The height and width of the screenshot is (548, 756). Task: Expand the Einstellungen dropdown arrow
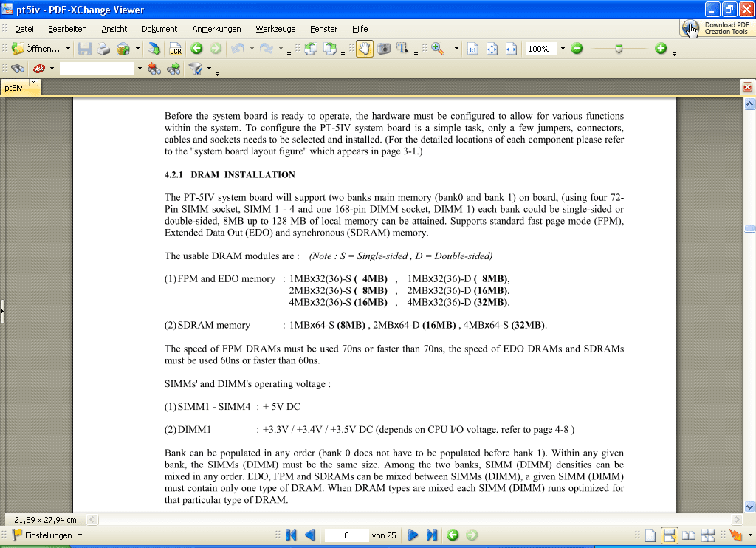point(80,535)
